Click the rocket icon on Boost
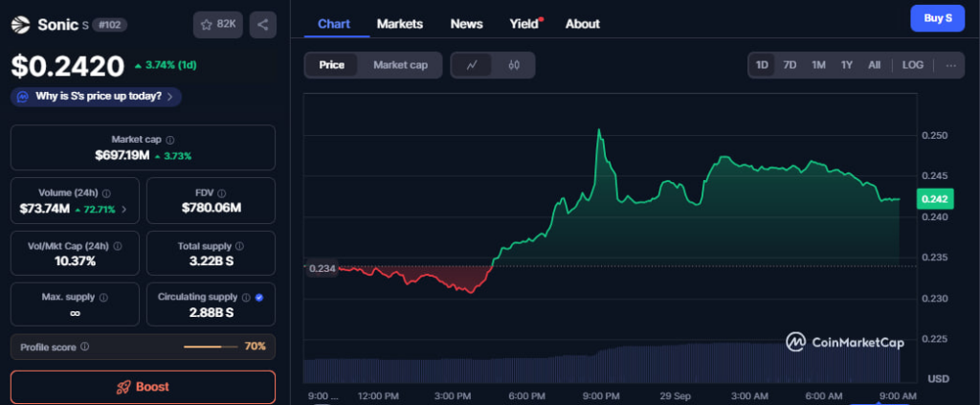 [123, 387]
